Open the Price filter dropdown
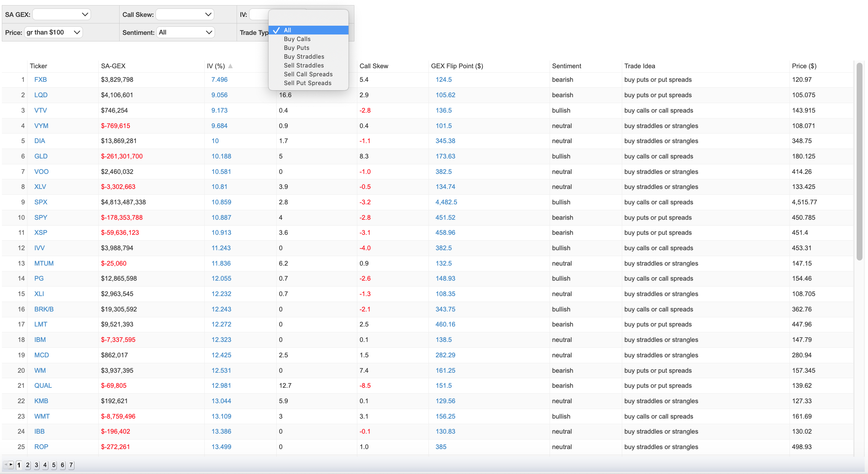This screenshot has width=868, height=474. point(54,32)
